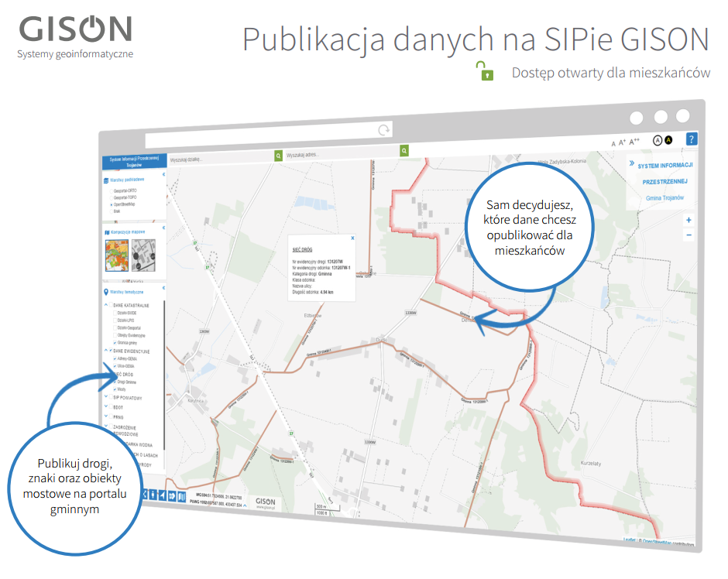Enable the Działki-SWDE layer
This screenshot has width=728, height=579.
[x=115, y=313]
